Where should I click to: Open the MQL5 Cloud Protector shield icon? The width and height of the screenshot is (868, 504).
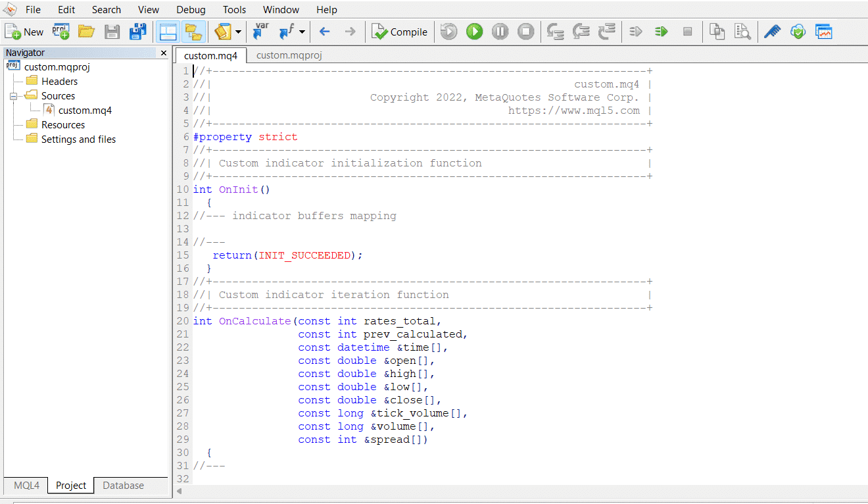[798, 32]
